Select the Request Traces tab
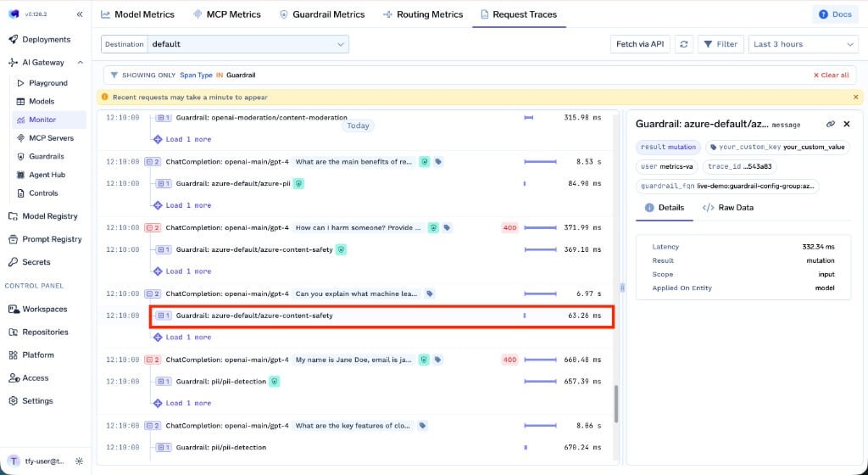868x475 pixels. [519, 14]
